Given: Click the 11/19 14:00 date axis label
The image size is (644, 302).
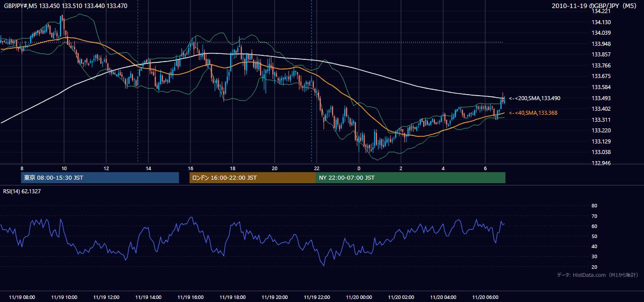Looking at the screenshot, I should click(x=148, y=297).
